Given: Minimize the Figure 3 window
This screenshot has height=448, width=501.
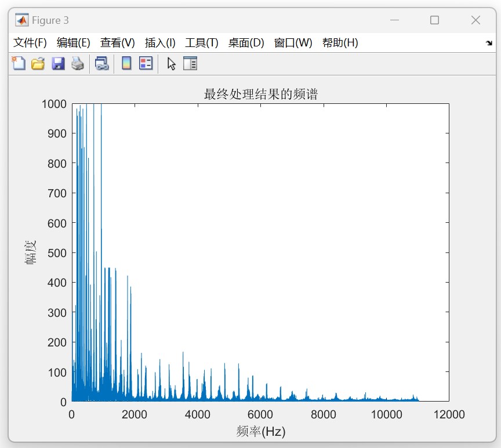Looking at the screenshot, I should [395, 20].
